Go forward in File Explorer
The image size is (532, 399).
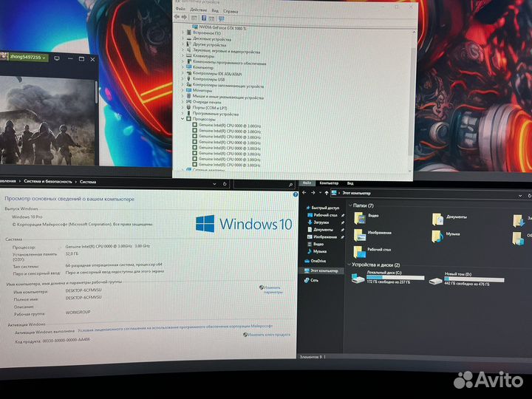[313, 193]
